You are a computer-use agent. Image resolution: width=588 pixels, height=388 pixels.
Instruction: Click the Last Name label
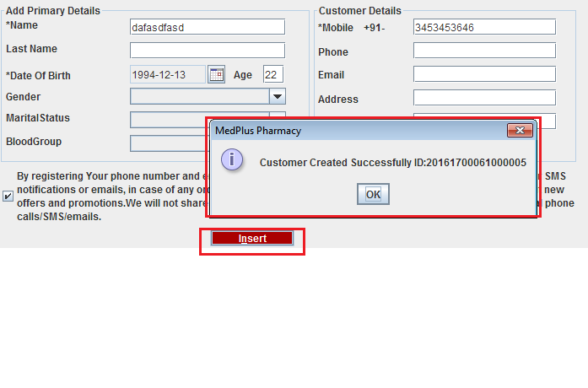pos(31,49)
